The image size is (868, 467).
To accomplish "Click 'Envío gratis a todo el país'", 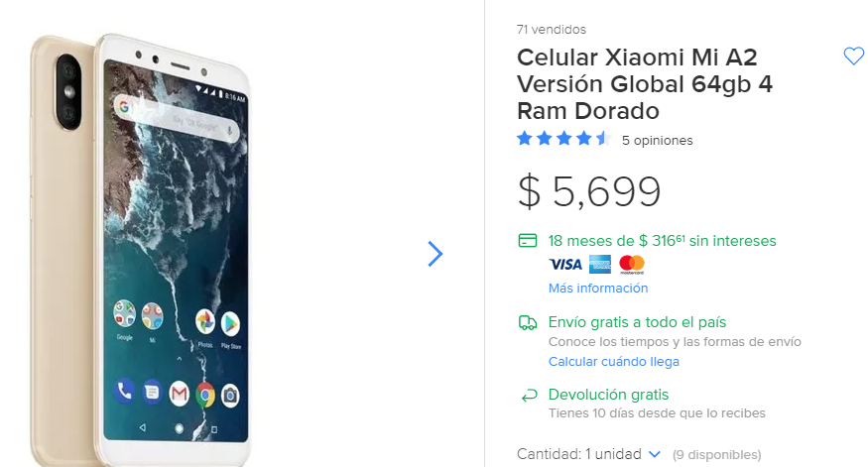I will 637,322.
